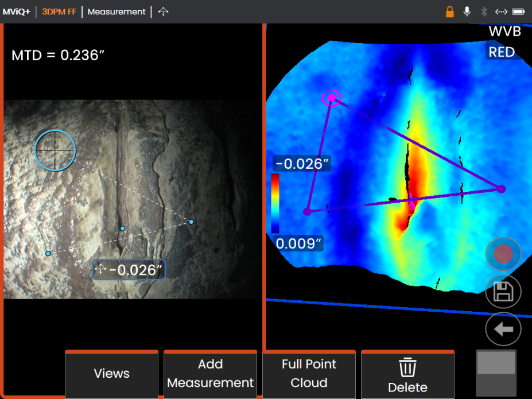Screen dimensions: 532x399
Task: Select the crosshair cursor circle on image
Action: tap(55, 150)
